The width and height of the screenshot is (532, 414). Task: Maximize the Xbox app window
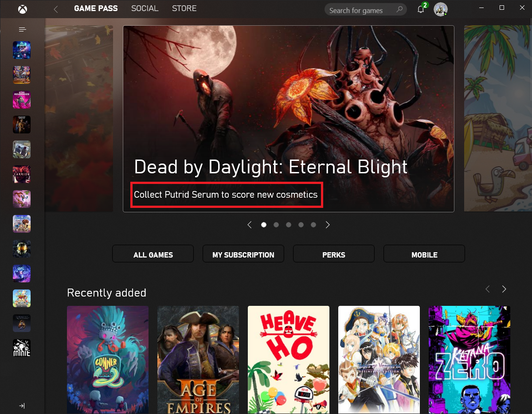pos(502,8)
